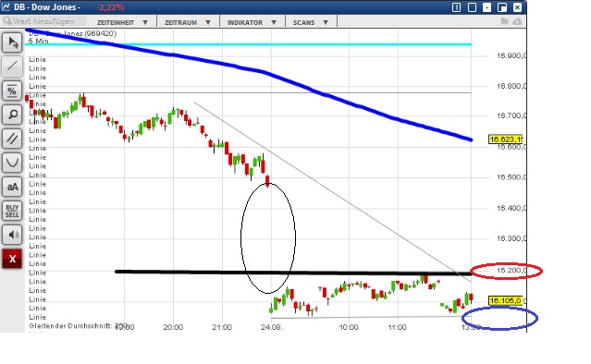
Task: Click the 16.700,0 price axis label
Action: point(511,115)
